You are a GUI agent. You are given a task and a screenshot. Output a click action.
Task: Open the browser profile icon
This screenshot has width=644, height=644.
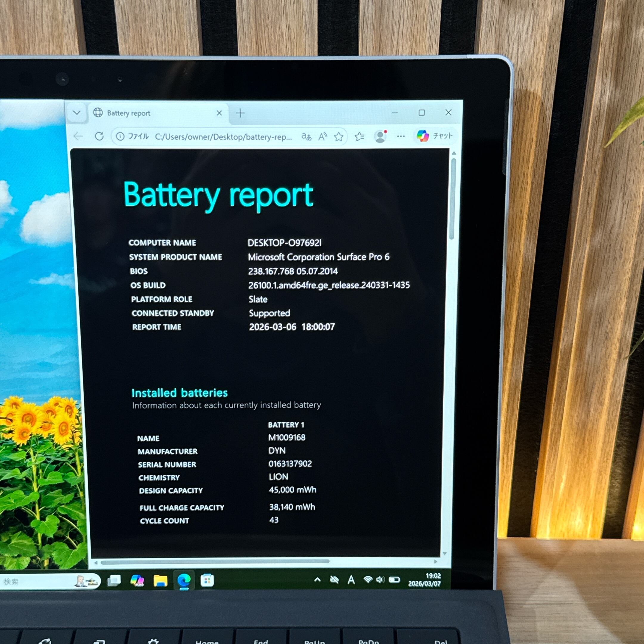tap(380, 136)
